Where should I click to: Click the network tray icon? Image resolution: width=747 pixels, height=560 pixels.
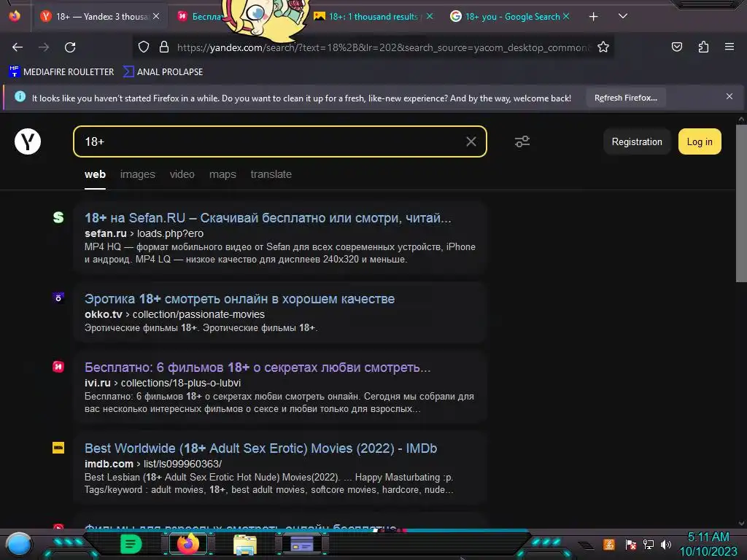(x=649, y=544)
